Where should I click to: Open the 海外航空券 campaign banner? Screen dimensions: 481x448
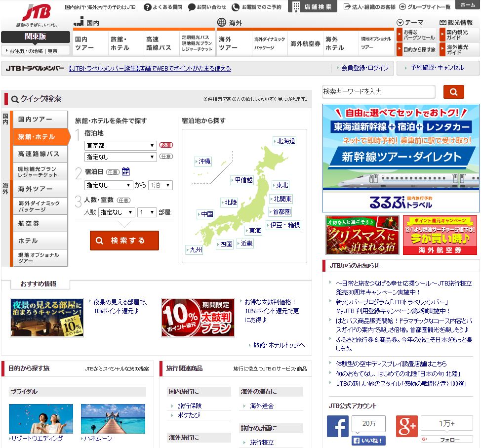440,235
